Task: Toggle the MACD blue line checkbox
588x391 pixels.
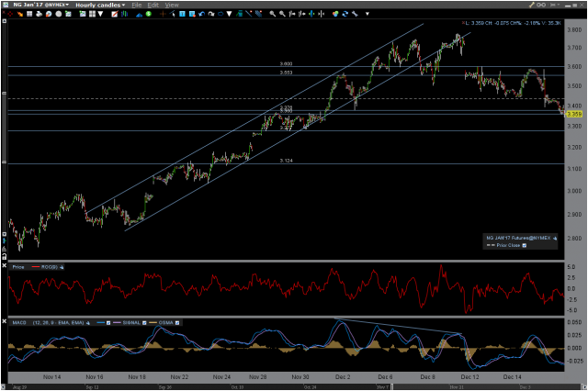Action: (x=108, y=323)
